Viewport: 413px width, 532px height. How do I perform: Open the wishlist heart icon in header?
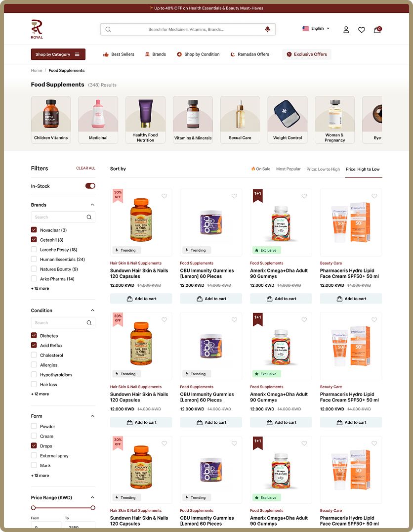tap(362, 30)
